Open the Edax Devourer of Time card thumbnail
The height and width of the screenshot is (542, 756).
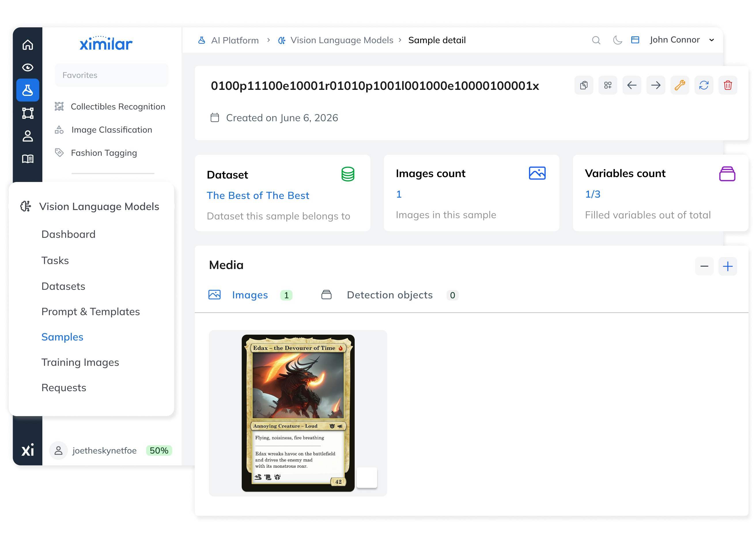298,413
